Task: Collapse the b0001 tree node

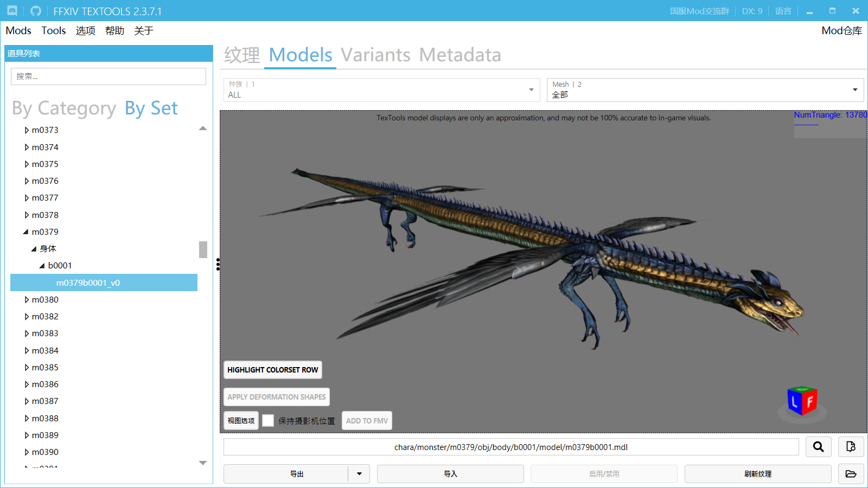Action: point(42,266)
